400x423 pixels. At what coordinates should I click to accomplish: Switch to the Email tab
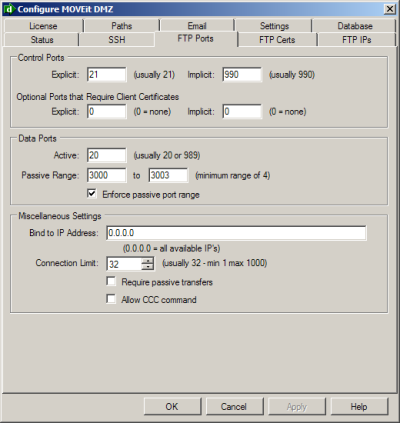[197, 26]
